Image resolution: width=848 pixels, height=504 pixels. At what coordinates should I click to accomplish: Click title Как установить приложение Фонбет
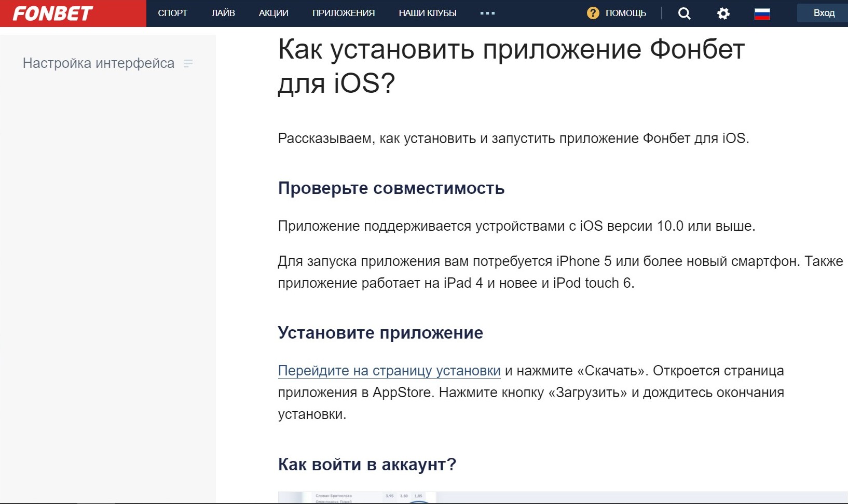point(511,66)
